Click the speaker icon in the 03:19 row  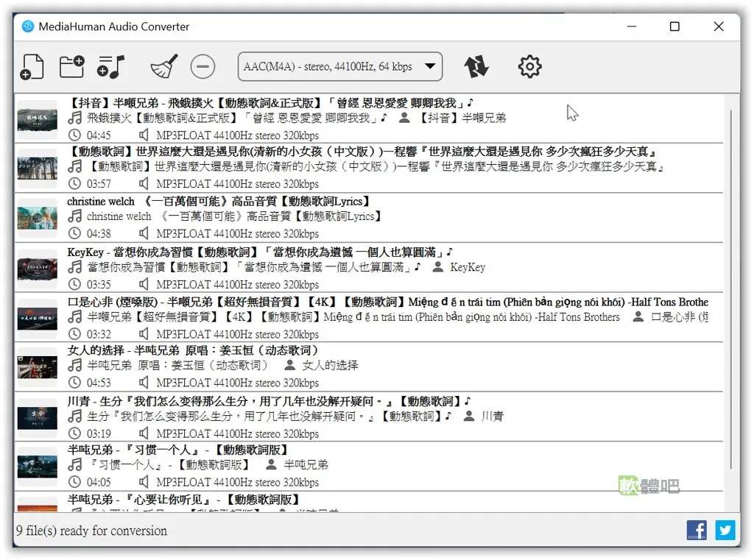click(x=144, y=433)
